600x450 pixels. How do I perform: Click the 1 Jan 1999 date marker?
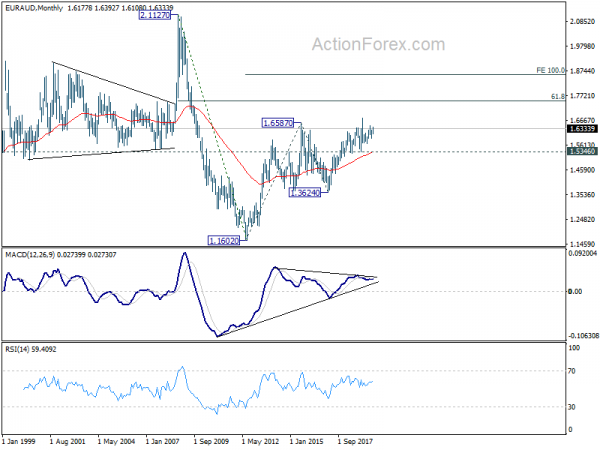coord(19,441)
